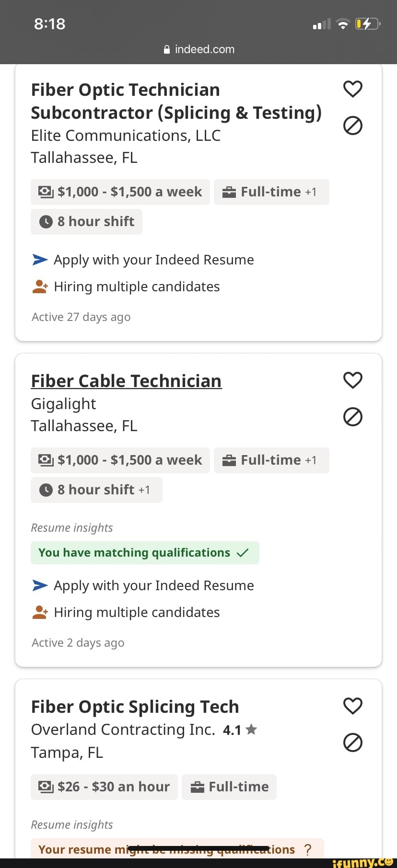
Task: Hide the Elite Communications job listing
Action: [353, 126]
